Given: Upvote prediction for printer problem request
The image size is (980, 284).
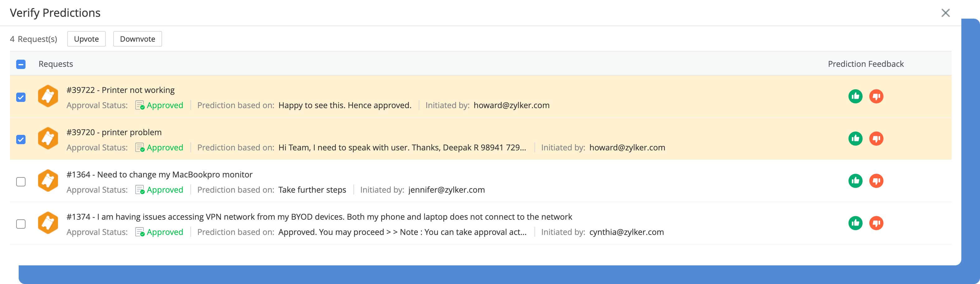Looking at the screenshot, I should coord(855,138).
